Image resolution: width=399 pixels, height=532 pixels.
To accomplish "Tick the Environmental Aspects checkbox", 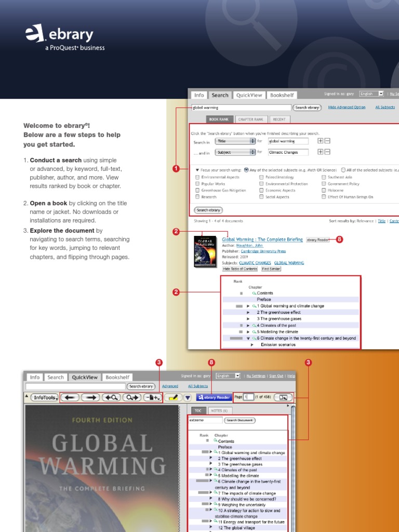I will pos(197,177).
